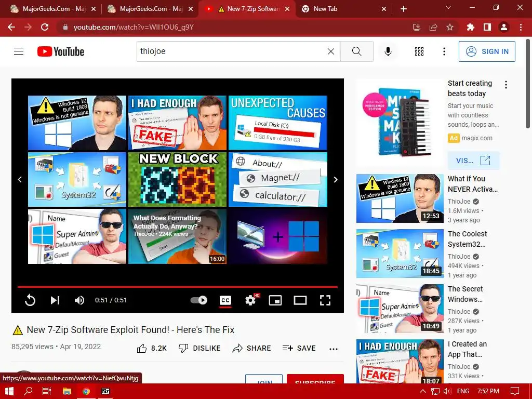Click endscreen thumbnail About:// Magnet://
This screenshot has height=399, width=532.
(x=278, y=179)
